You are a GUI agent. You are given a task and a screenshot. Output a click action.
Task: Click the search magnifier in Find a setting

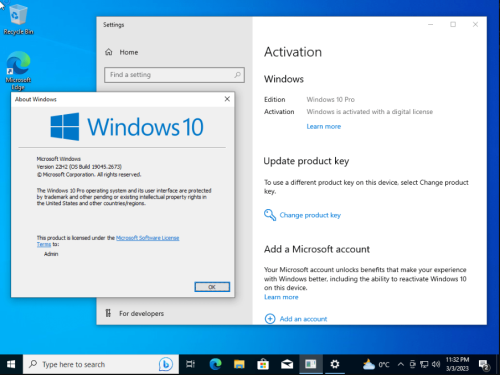(237, 75)
